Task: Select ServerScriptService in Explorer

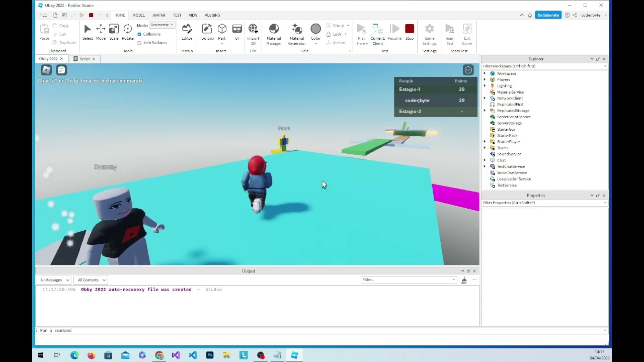Action: [x=514, y=117]
